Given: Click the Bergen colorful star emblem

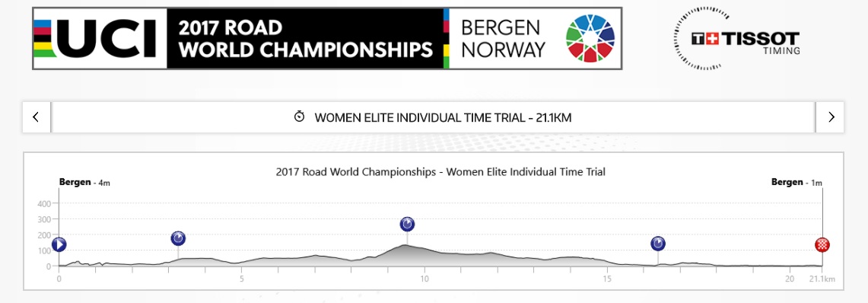Looking at the screenshot, I should (590, 38).
